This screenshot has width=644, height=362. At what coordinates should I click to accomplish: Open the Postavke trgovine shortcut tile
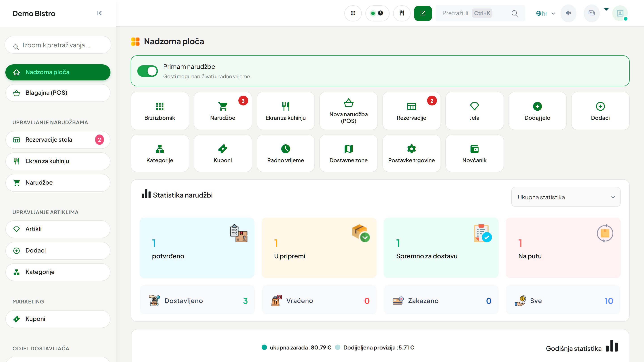411,153
